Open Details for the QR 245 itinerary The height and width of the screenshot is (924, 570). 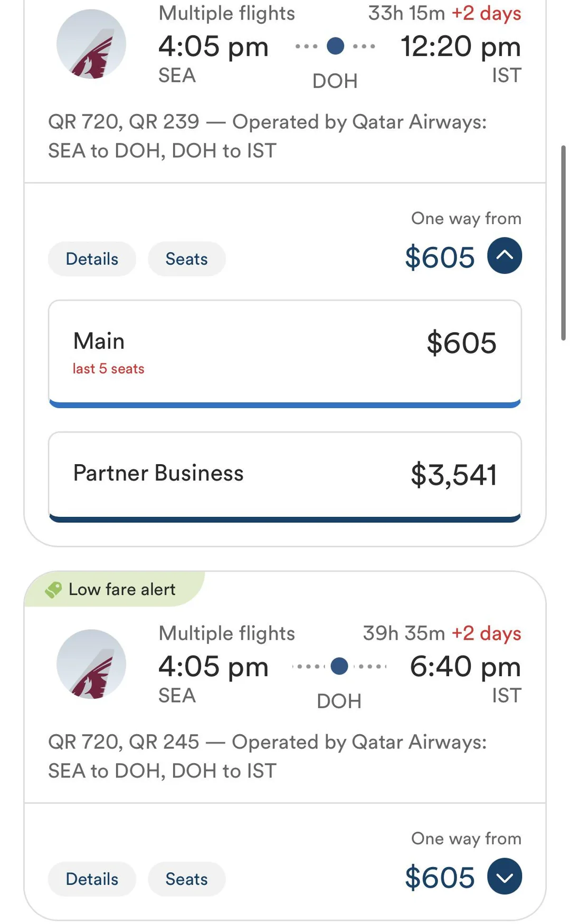click(x=92, y=879)
